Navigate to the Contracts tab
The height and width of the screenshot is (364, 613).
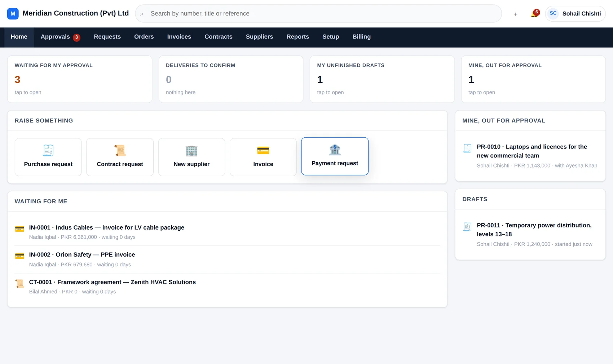click(x=219, y=37)
